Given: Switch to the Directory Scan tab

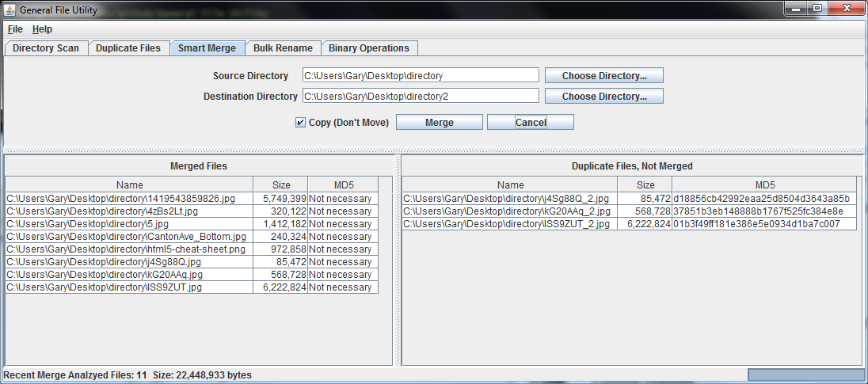Looking at the screenshot, I should pyautogui.click(x=46, y=48).
